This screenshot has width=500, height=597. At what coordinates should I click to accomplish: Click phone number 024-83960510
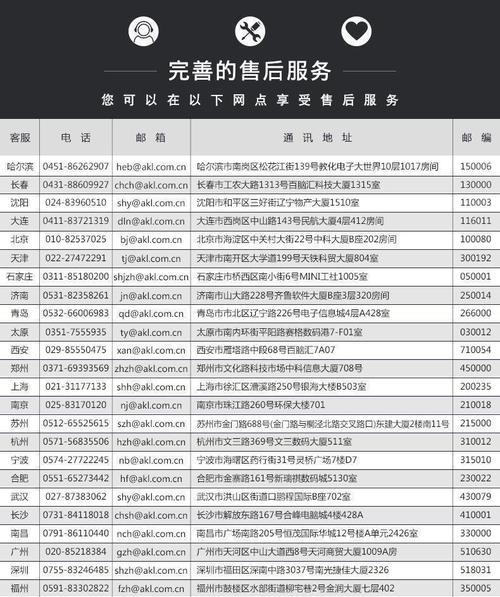pos(76,203)
